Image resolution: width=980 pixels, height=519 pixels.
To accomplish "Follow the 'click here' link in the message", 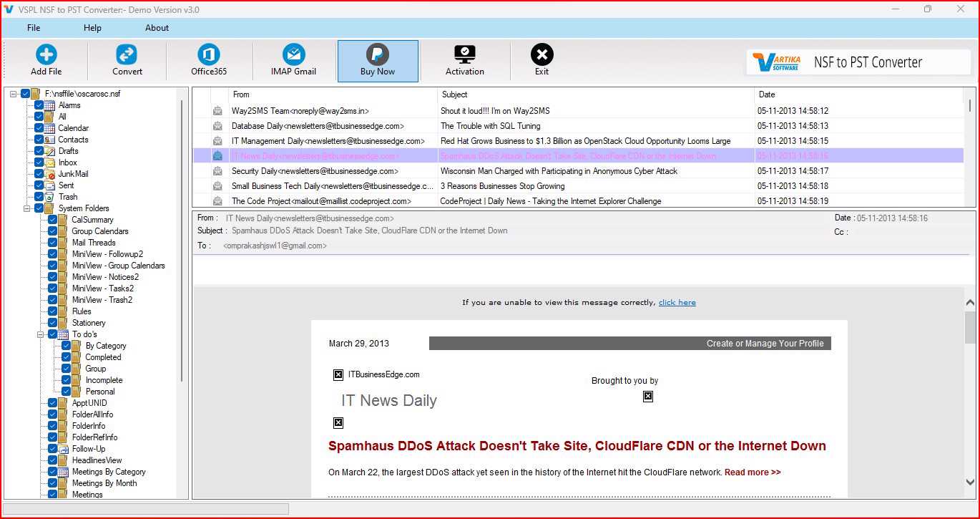I will point(677,302).
